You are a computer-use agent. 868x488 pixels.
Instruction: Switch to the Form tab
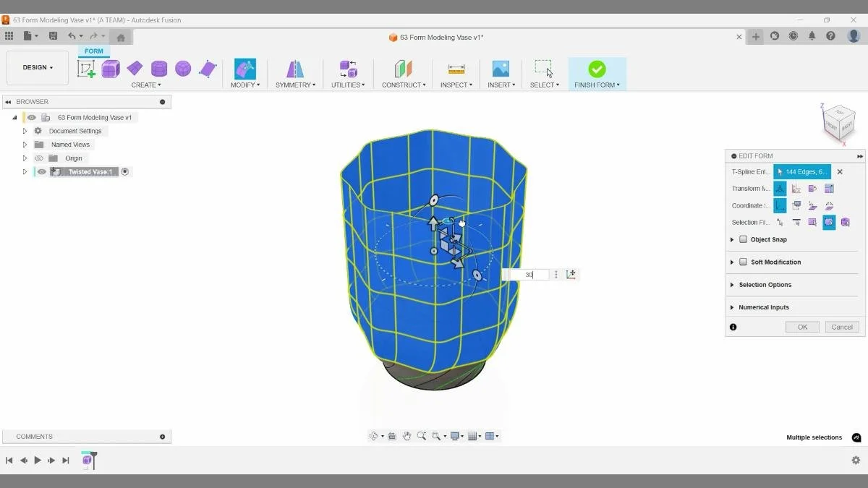[x=93, y=51]
